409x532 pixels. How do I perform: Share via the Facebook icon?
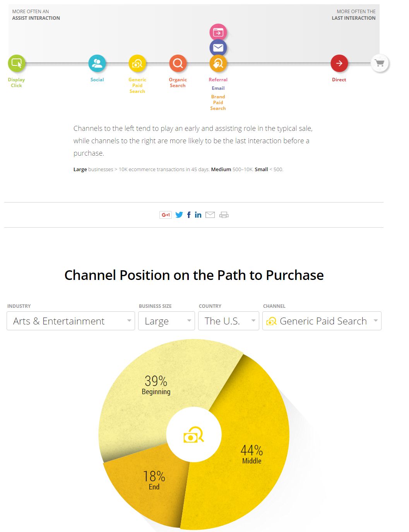[189, 215]
